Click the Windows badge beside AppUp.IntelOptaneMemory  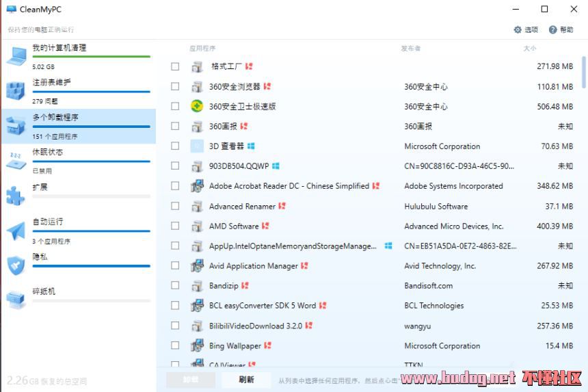(388, 246)
